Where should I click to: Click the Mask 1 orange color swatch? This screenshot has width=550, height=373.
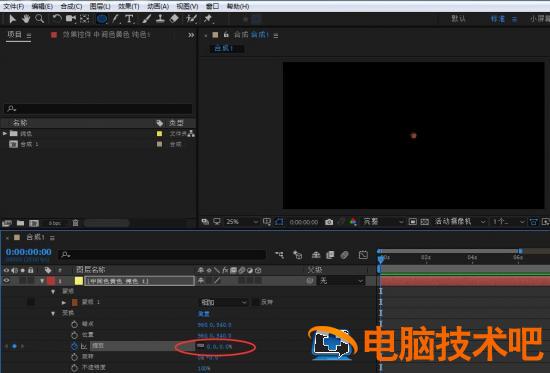(x=74, y=302)
